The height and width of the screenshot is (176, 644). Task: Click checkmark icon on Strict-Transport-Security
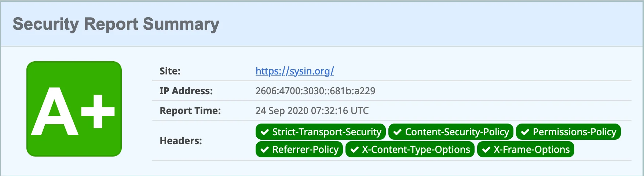click(264, 132)
